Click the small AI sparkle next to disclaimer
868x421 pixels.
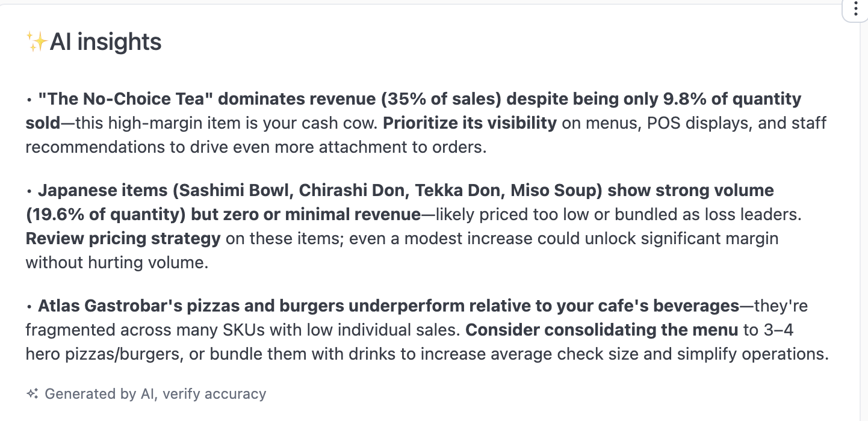coord(32,393)
